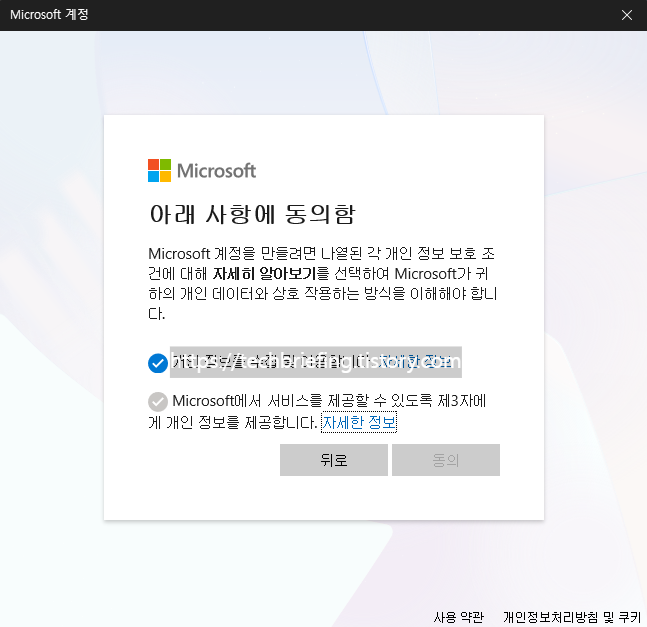Click the 뒤로 button
Viewport: 647px width, 627px height.
(334, 460)
